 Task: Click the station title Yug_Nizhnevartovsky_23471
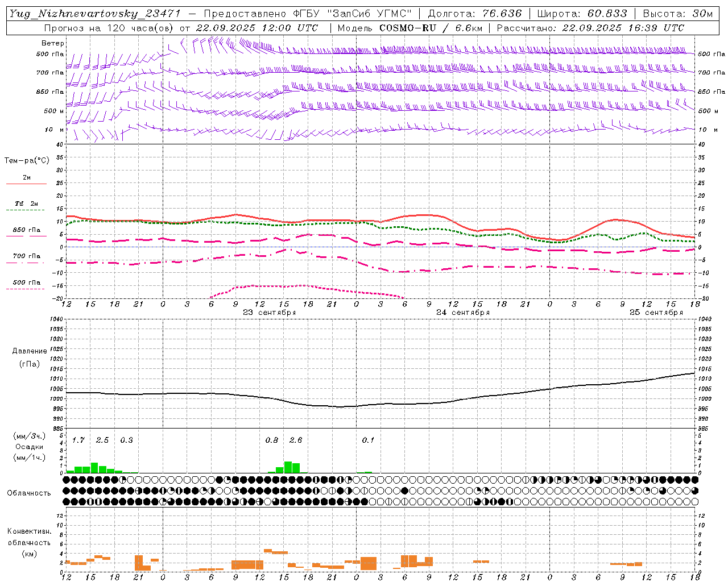(94, 14)
